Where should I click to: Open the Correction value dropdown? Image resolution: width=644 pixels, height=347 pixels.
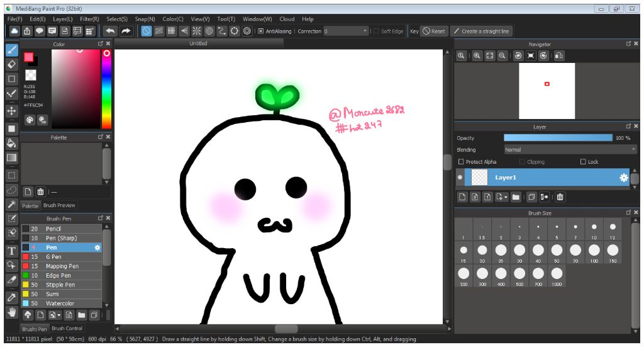pyautogui.click(x=346, y=31)
